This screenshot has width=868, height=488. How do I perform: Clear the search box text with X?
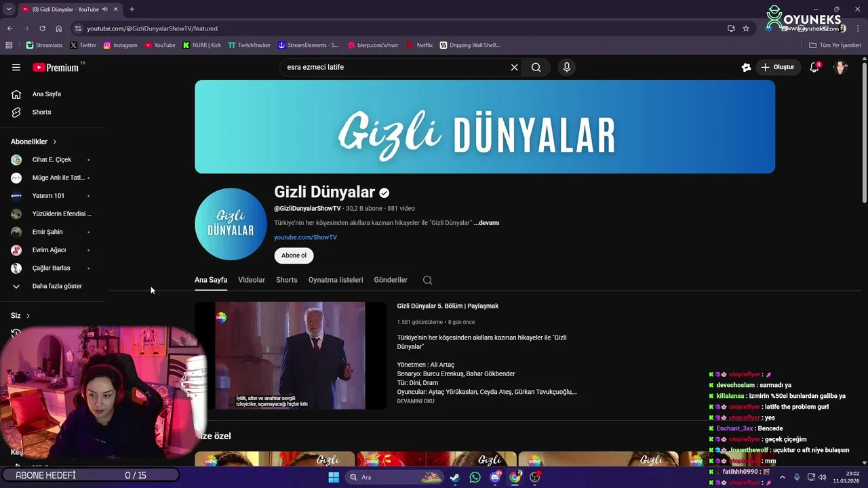[514, 67]
